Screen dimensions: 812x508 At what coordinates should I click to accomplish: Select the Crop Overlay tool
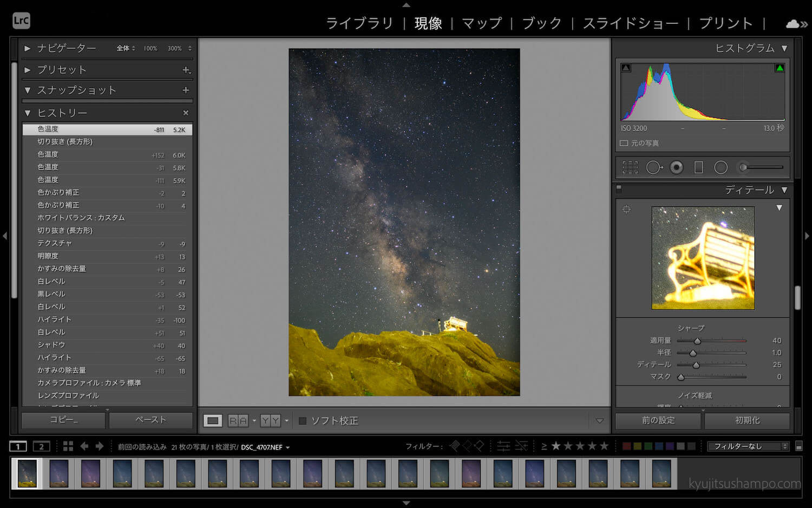pyautogui.click(x=630, y=167)
